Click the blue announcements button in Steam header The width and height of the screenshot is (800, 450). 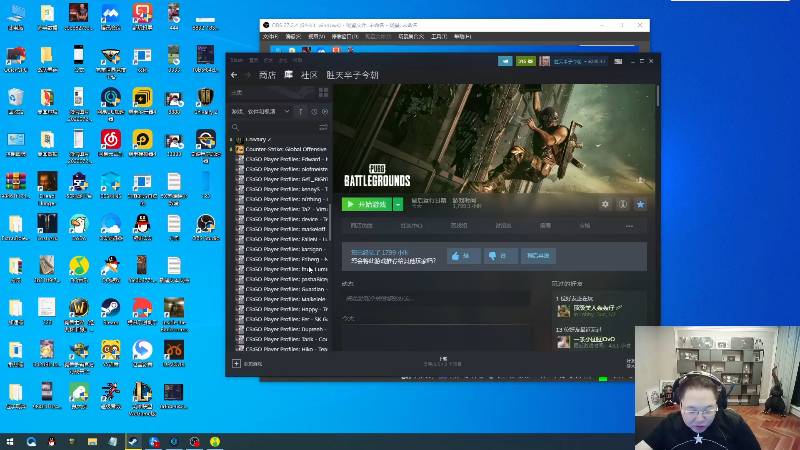[x=505, y=61]
